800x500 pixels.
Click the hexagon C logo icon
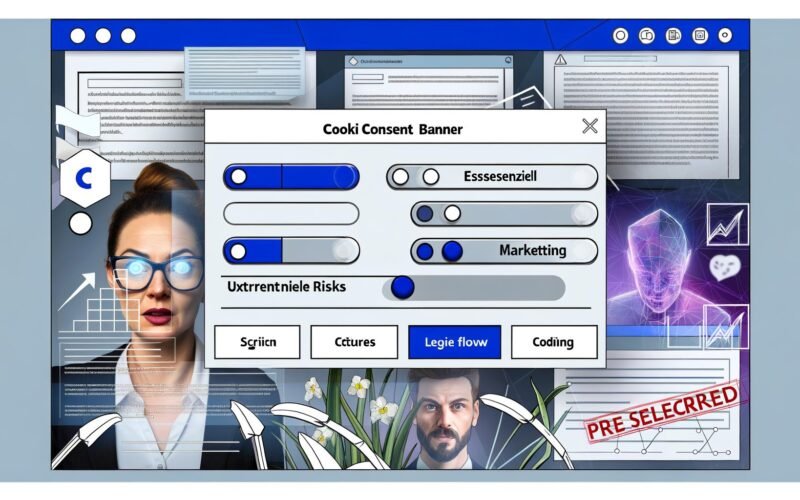click(85, 179)
